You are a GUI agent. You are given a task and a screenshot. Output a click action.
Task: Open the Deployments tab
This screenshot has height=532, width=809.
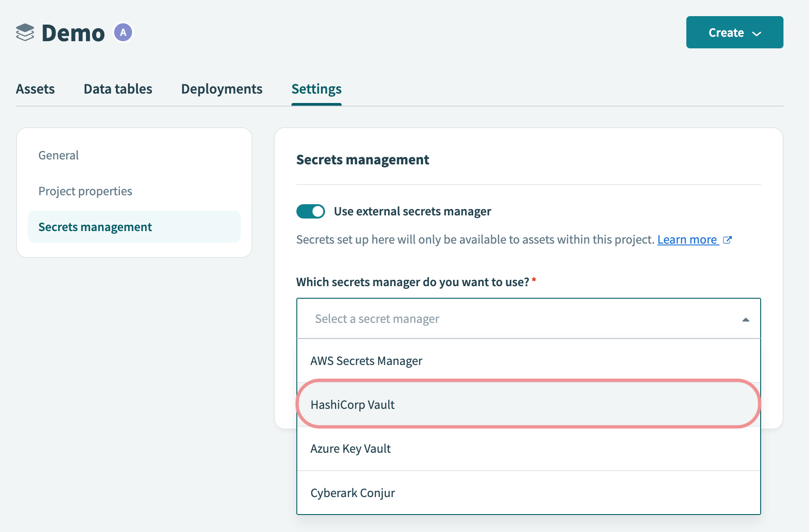pyautogui.click(x=222, y=89)
